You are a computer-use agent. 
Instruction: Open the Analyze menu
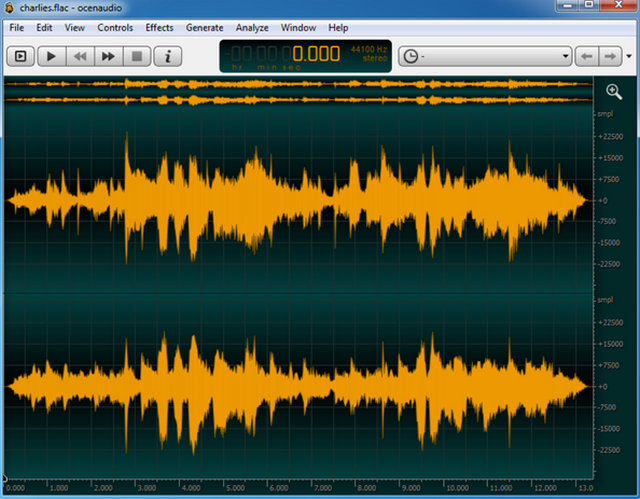point(252,28)
